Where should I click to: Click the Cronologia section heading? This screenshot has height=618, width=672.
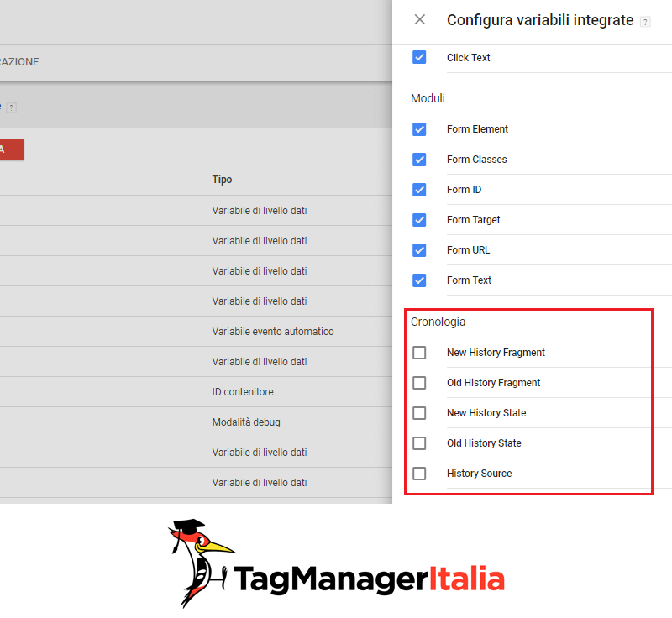[x=438, y=322]
